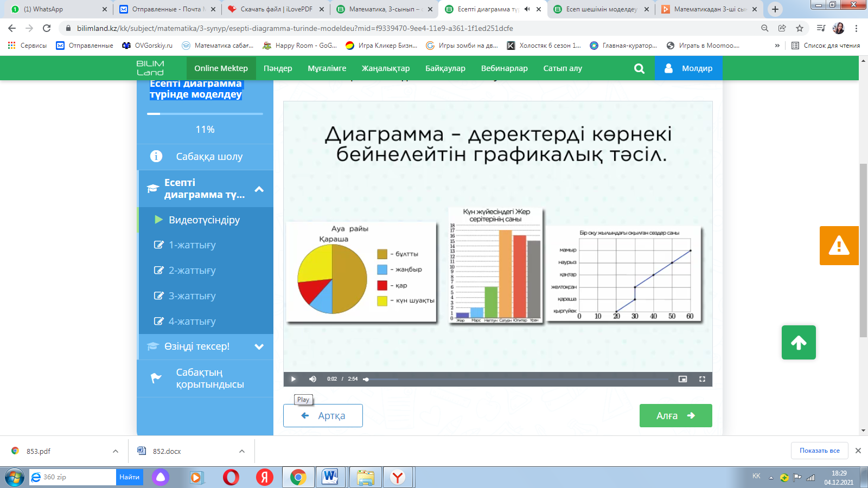Open Сабақтың қорытындысы summary
The width and height of the screenshot is (868, 488).
click(x=205, y=378)
